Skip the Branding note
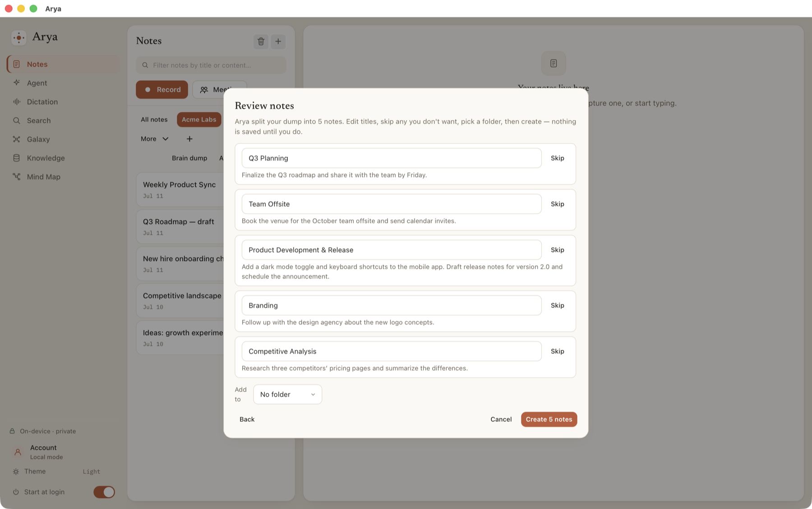The width and height of the screenshot is (812, 509). (x=558, y=306)
